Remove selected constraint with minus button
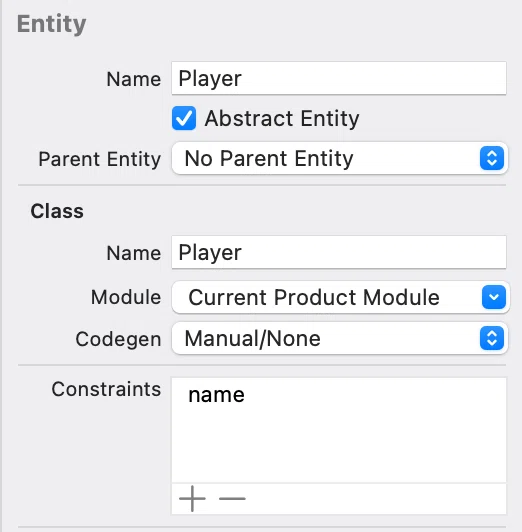 232,498
